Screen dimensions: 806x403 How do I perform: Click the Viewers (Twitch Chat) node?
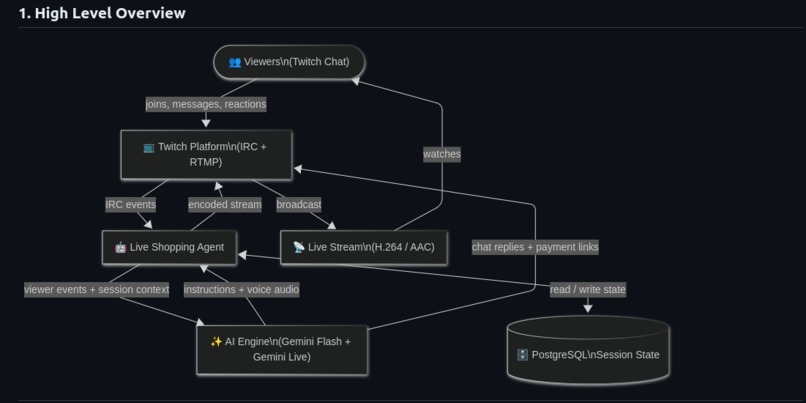[x=289, y=62]
